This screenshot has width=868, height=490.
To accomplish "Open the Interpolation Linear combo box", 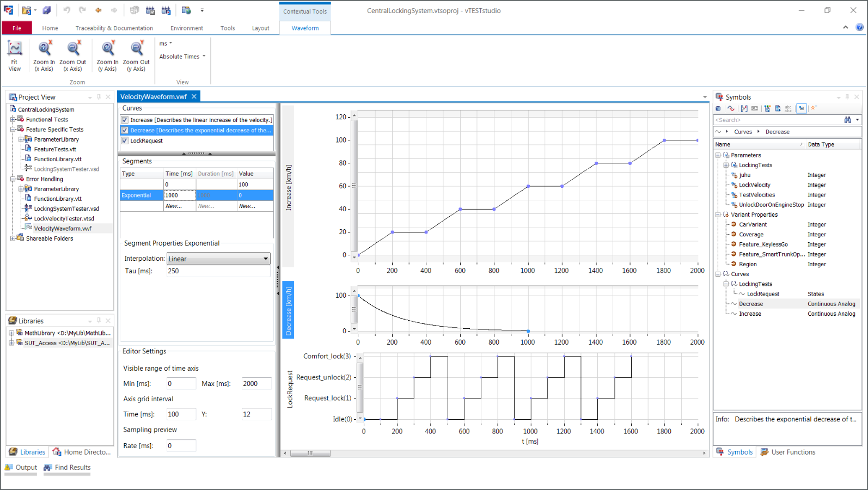I will coord(218,259).
